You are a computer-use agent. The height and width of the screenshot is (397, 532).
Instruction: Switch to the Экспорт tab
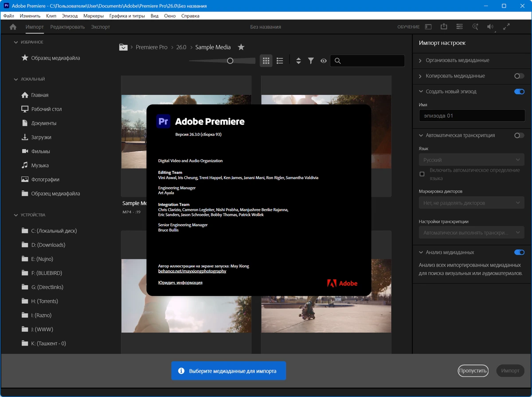pyautogui.click(x=101, y=27)
